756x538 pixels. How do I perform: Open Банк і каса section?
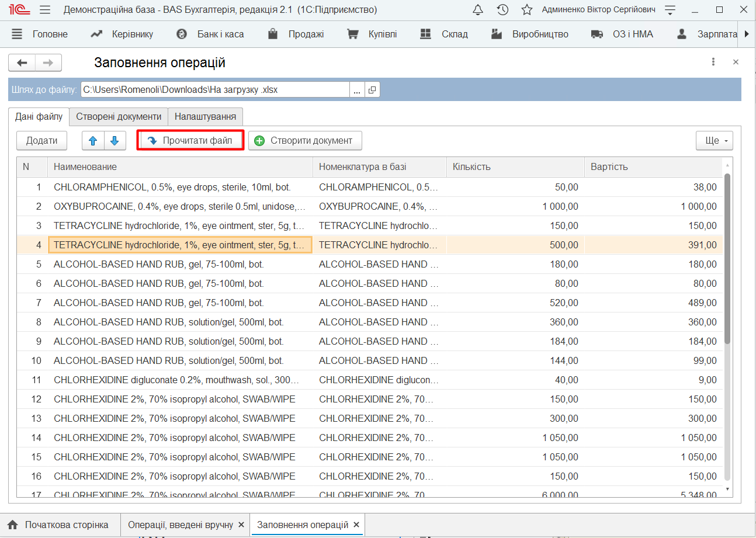pyautogui.click(x=210, y=34)
